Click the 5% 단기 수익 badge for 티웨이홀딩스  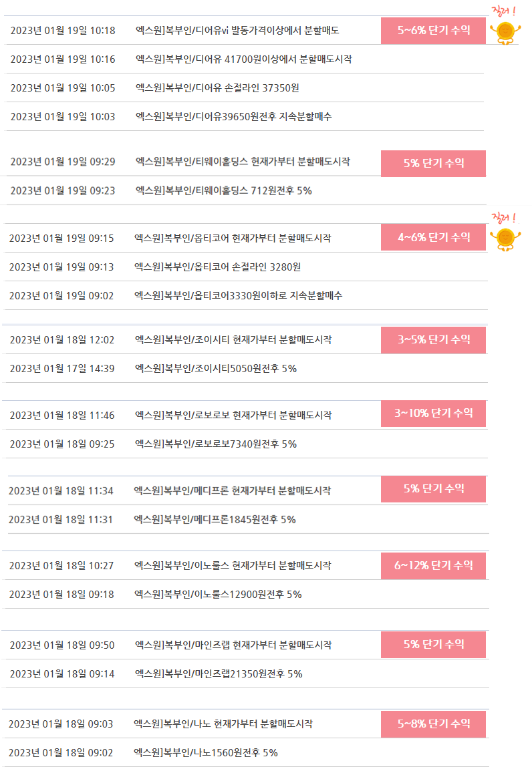coord(433,164)
